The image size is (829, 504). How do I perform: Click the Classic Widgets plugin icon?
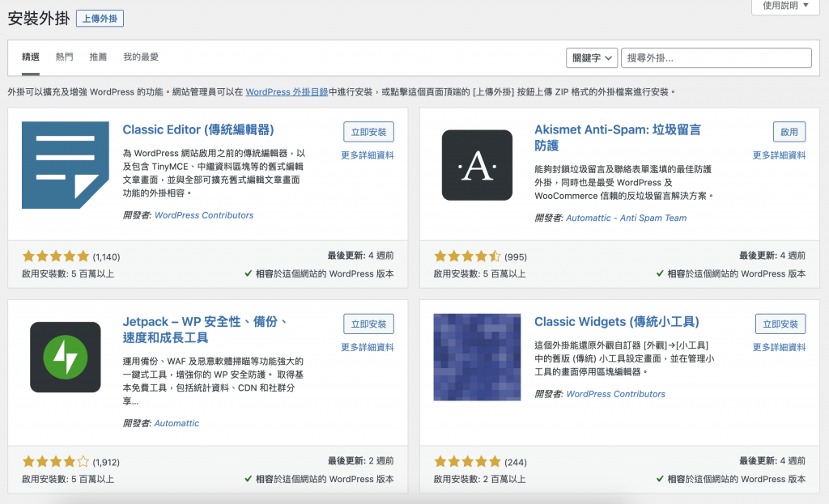[x=477, y=357]
